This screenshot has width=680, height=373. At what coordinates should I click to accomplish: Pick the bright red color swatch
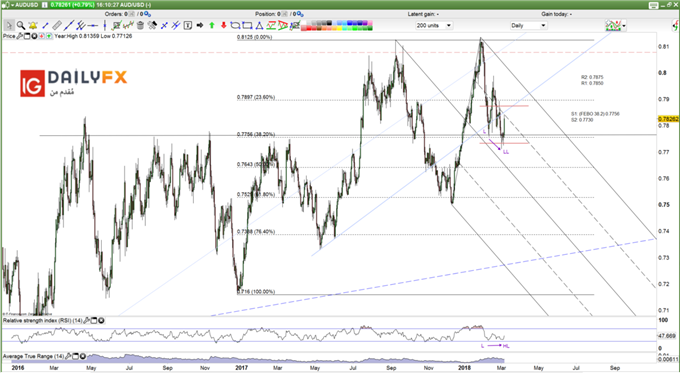(309, 28)
